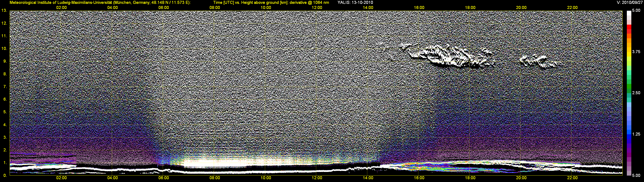Click the 06:00 label on the top time axis
644x182 pixels.
[x=164, y=7]
